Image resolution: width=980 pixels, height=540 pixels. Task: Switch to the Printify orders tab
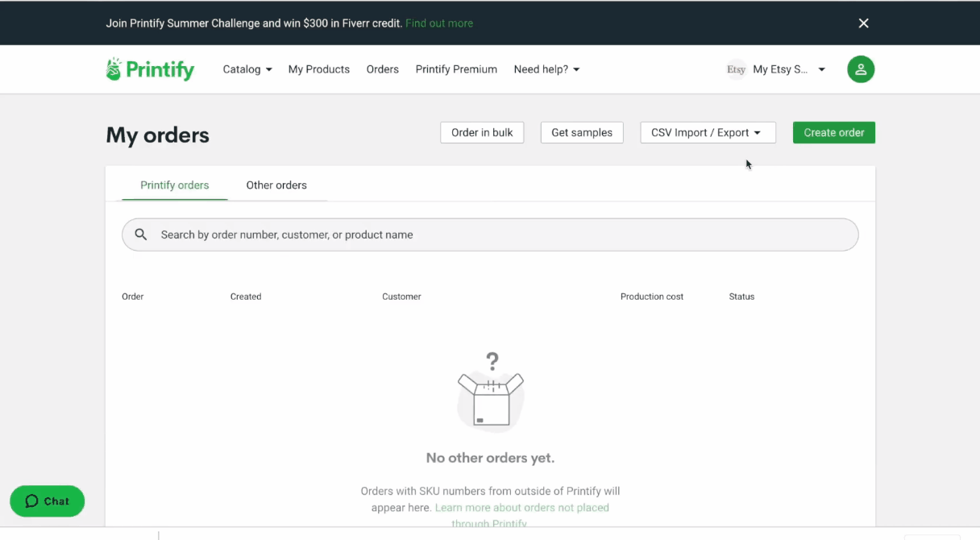pyautogui.click(x=175, y=185)
